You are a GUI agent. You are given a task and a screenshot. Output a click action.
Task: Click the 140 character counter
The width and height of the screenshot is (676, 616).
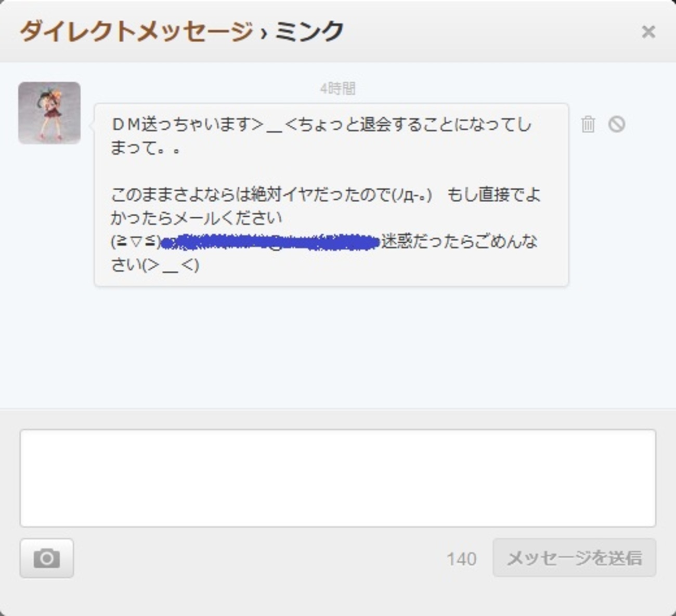point(461,559)
